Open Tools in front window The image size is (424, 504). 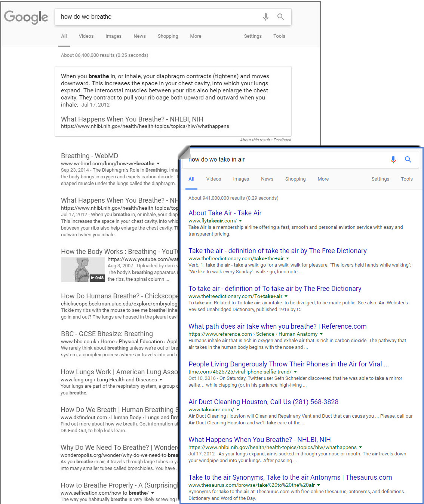407,179
